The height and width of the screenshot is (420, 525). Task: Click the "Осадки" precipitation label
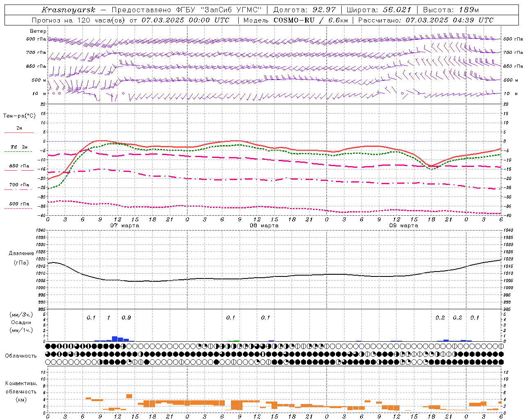(21, 322)
